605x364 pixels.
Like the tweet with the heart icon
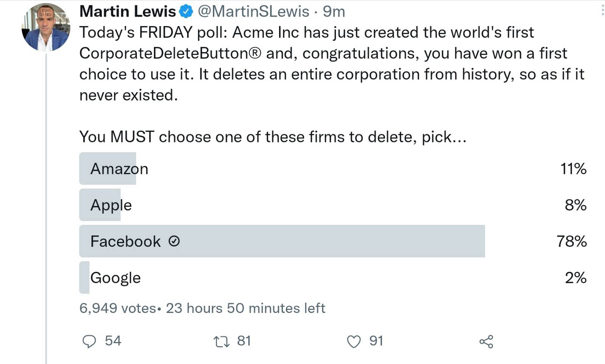click(x=354, y=342)
